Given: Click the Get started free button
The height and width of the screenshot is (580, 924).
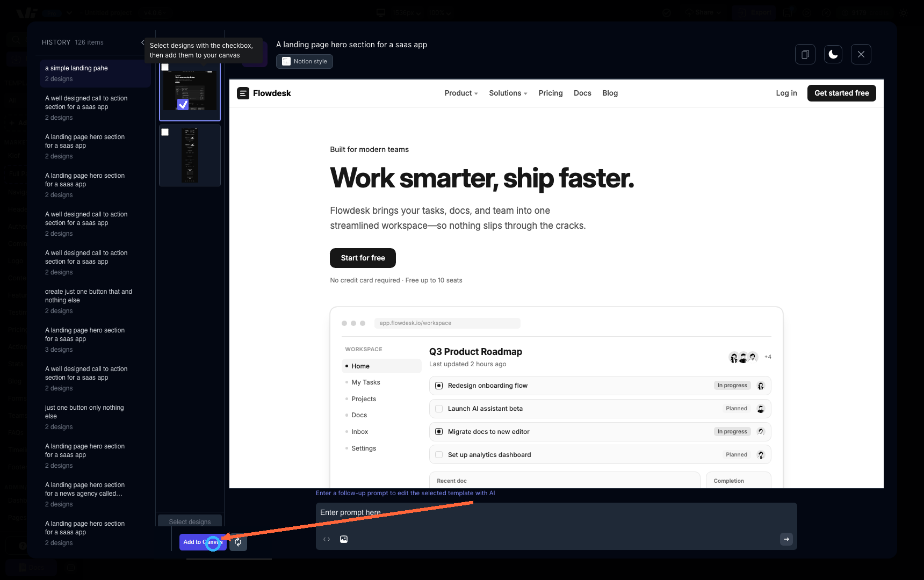Looking at the screenshot, I should (x=841, y=93).
